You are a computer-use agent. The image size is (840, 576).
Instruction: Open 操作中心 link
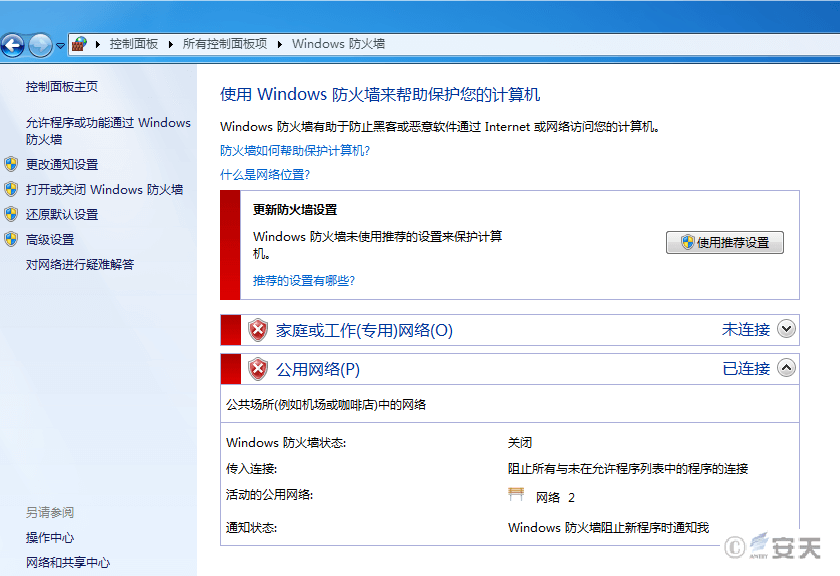pyautogui.click(x=50, y=537)
